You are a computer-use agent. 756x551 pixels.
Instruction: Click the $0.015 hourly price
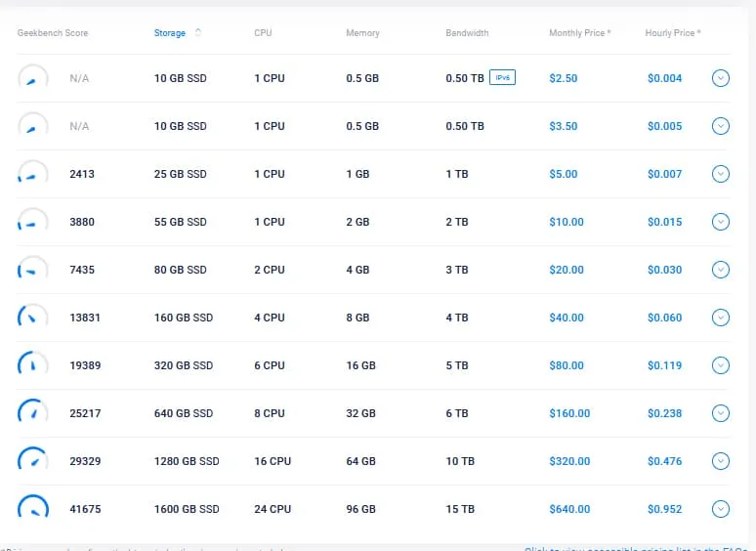pyautogui.click(x=664, y=222)
